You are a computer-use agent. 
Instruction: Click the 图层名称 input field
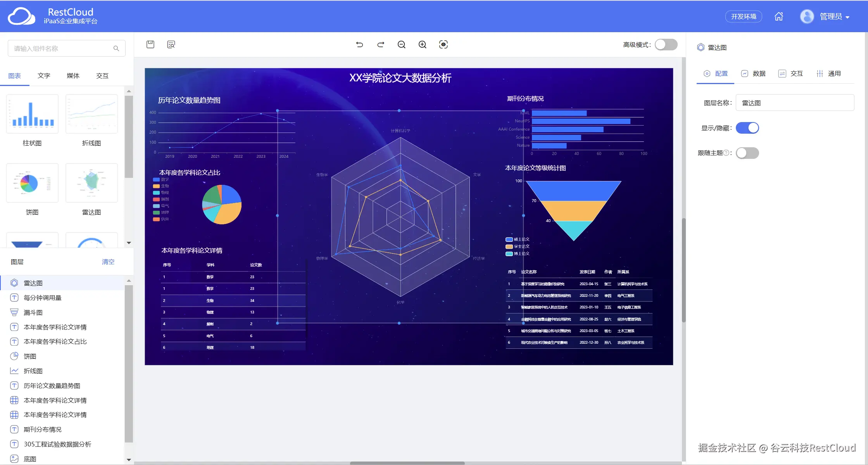click(795, 103)
